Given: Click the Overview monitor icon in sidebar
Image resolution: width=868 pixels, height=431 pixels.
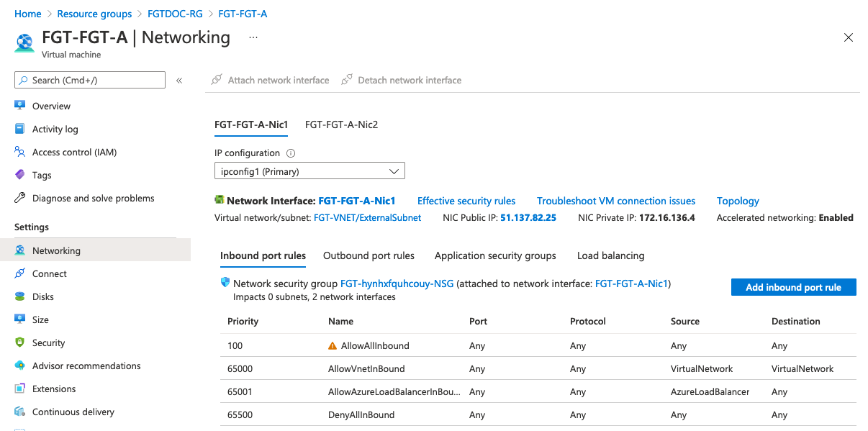Looking at the screenshot, I should click(x=20, y=106).
